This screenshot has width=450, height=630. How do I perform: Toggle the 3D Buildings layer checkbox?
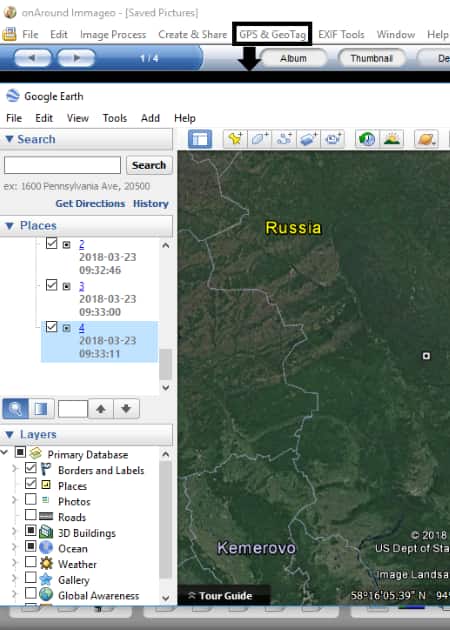[31, 530]
